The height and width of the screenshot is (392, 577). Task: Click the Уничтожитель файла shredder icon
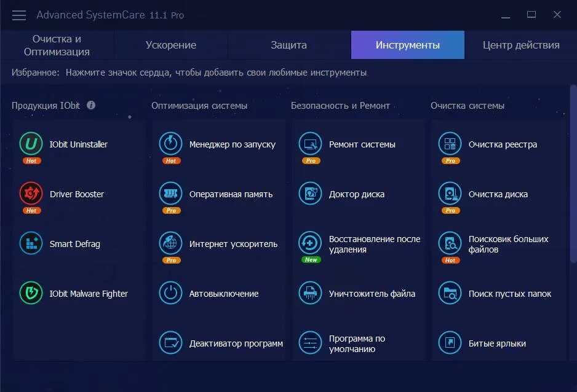[x=310, y=293]
